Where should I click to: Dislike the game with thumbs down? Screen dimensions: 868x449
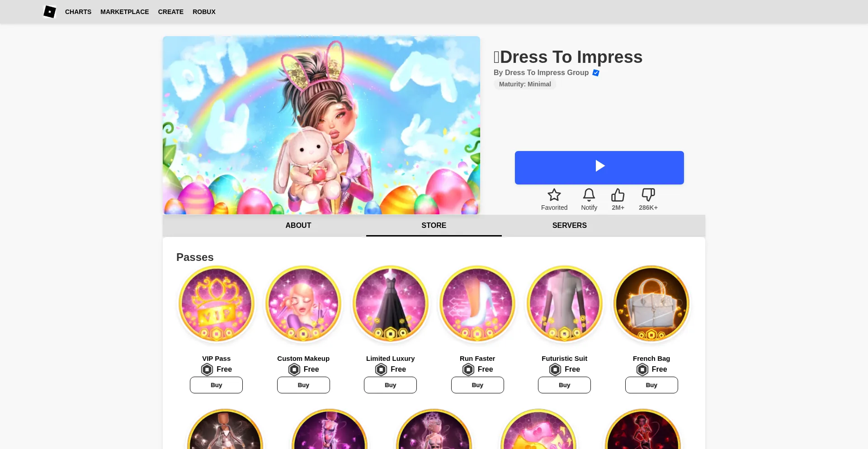tap(648, 195)
